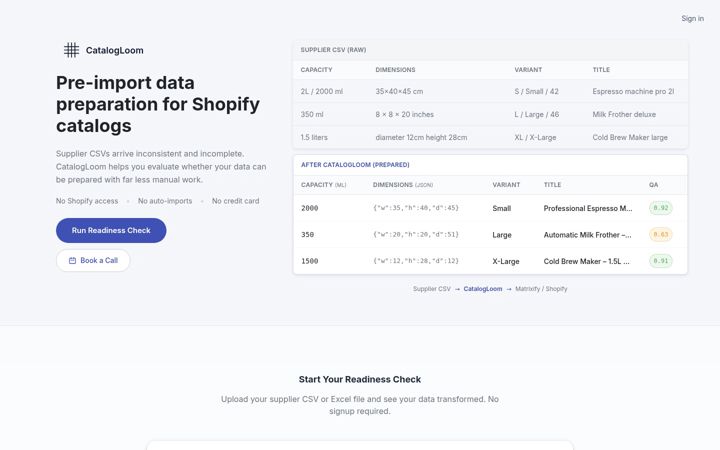Select the 'Milk Frother deluxe' title cell
The width and height of the screenshot is (720, 450).
point(624,114)
